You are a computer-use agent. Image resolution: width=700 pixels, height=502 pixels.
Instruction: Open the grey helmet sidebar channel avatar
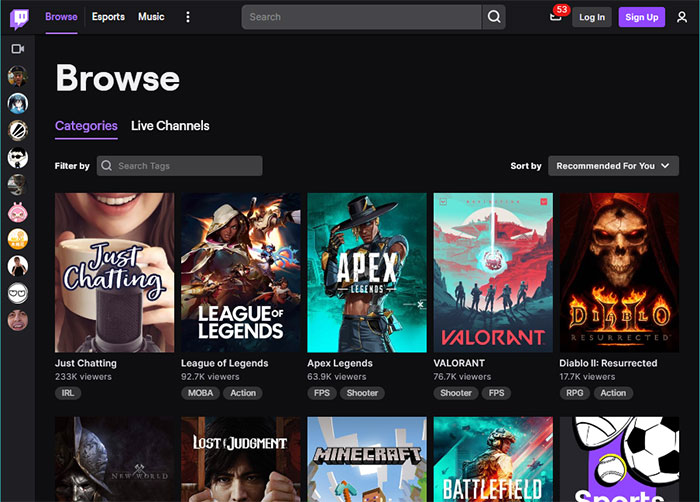(x=18, y=185)
